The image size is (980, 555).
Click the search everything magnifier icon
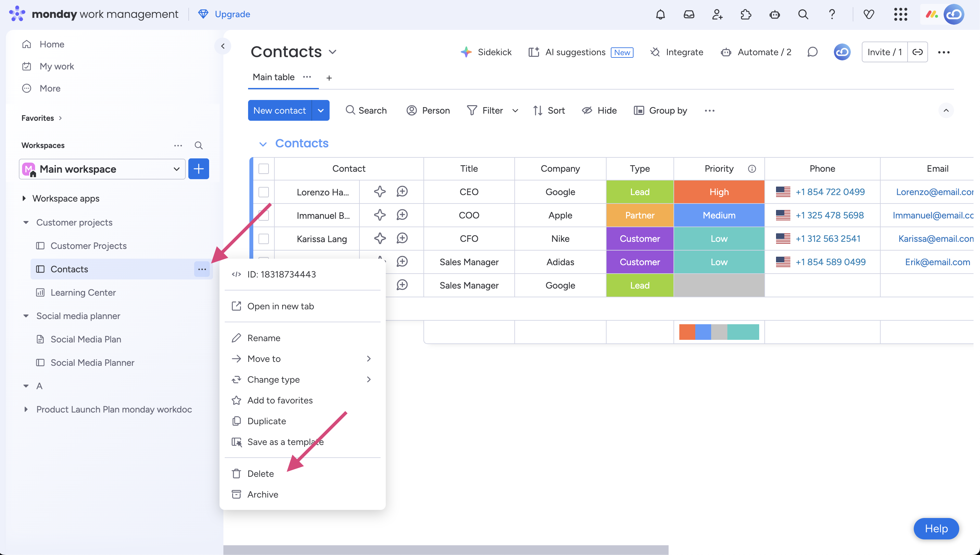click(803, 15)
